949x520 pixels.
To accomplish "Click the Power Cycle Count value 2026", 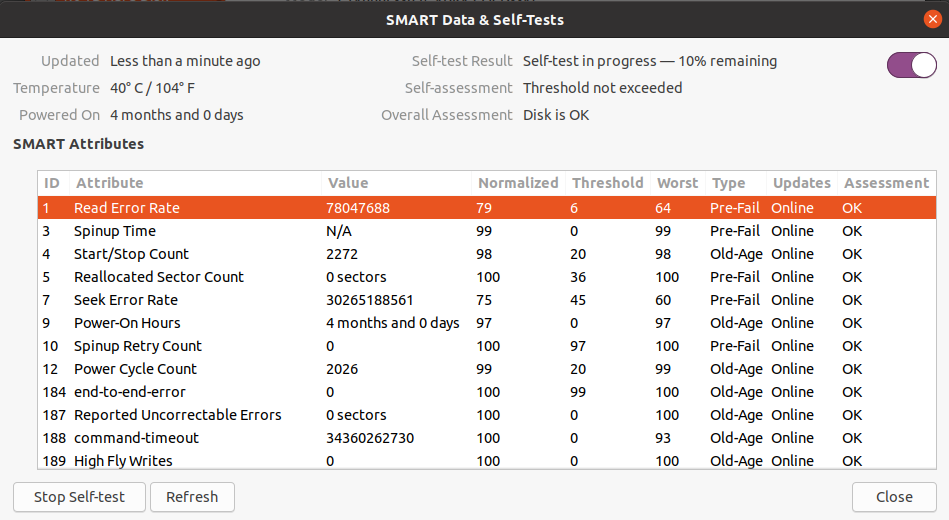I will pyautogui.click(x=342, y=369).
